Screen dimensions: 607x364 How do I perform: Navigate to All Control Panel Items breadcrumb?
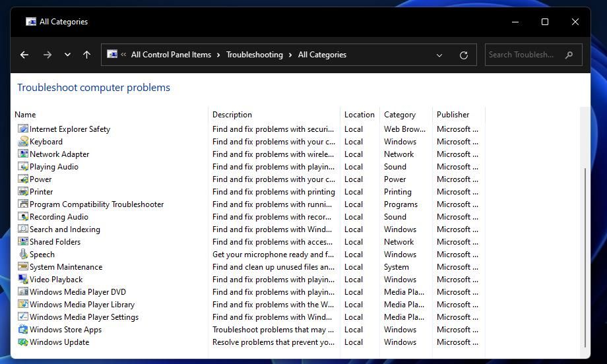coord(171,55)
